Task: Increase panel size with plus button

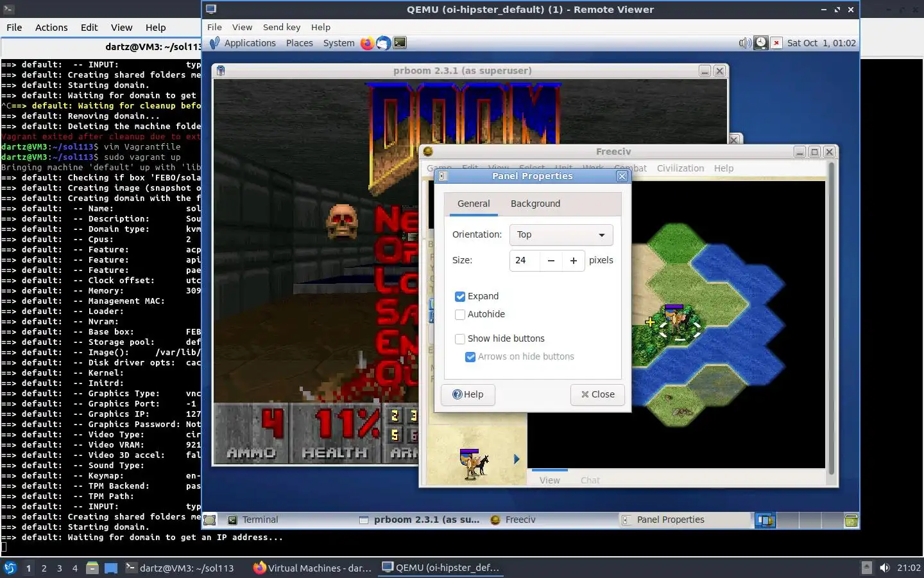Action: point(573,260)
